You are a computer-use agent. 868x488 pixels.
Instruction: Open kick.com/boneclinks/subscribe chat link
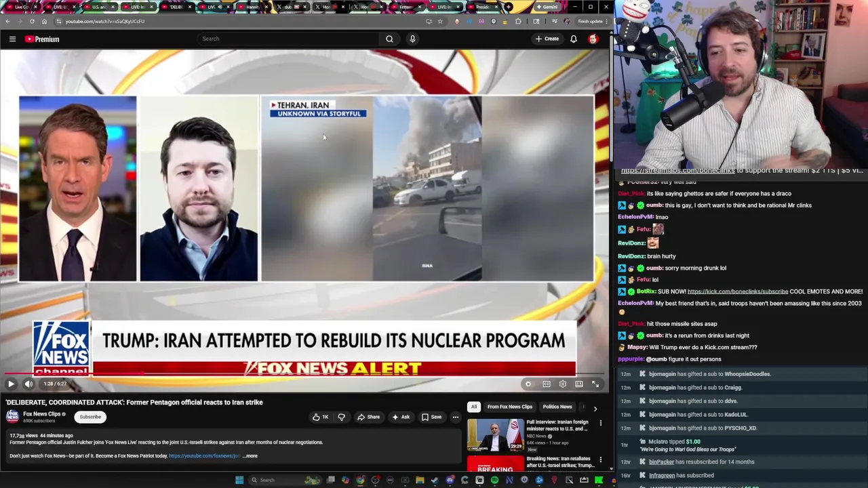pyautogui.click(x=738, y=291)
